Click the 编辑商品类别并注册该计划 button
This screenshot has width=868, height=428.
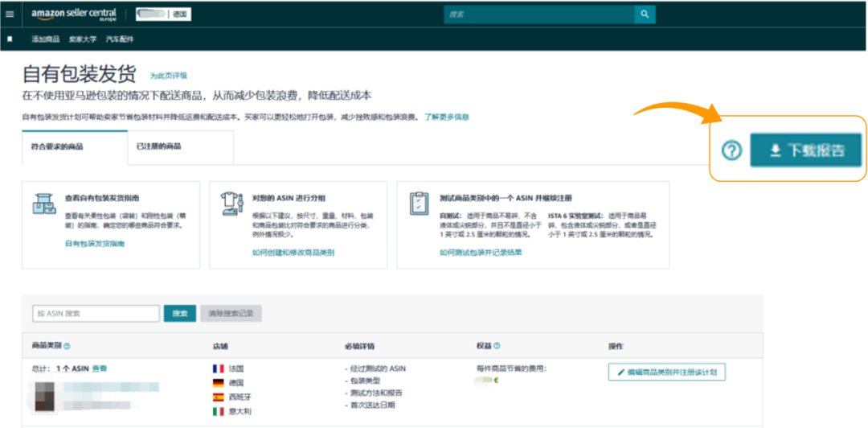pyautogui.click(x=666, y=372)
